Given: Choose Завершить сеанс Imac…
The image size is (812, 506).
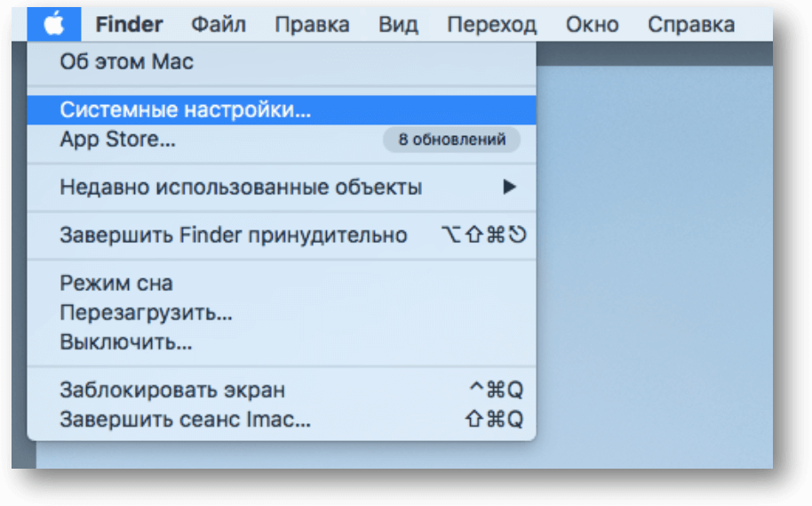Looking at the screenshot, I should (x=282, y=420).
